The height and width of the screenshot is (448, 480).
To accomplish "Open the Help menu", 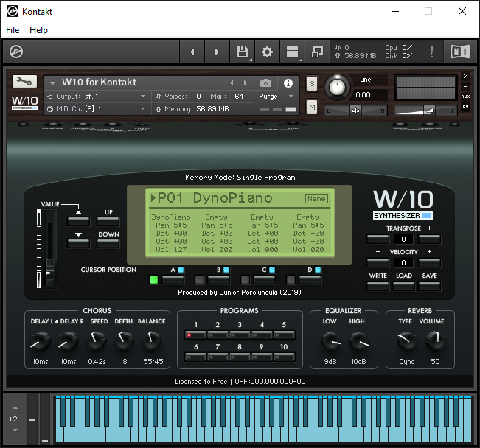I will (38, 30).
